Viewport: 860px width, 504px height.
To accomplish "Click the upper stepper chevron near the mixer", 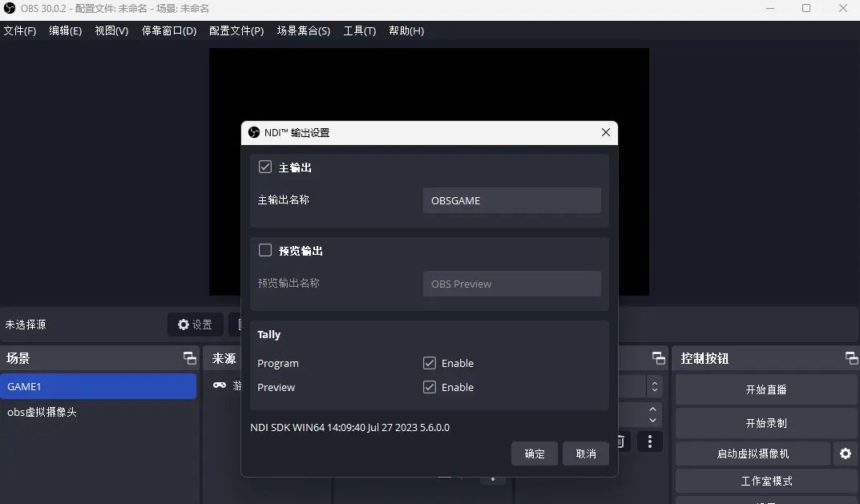I will click(653, 386).
